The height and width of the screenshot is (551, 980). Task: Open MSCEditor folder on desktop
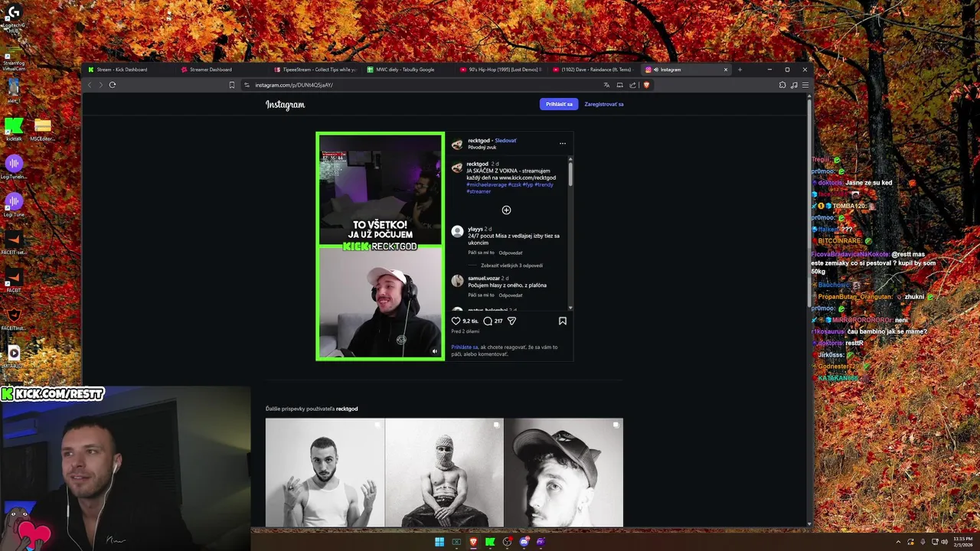coord(42,129)
